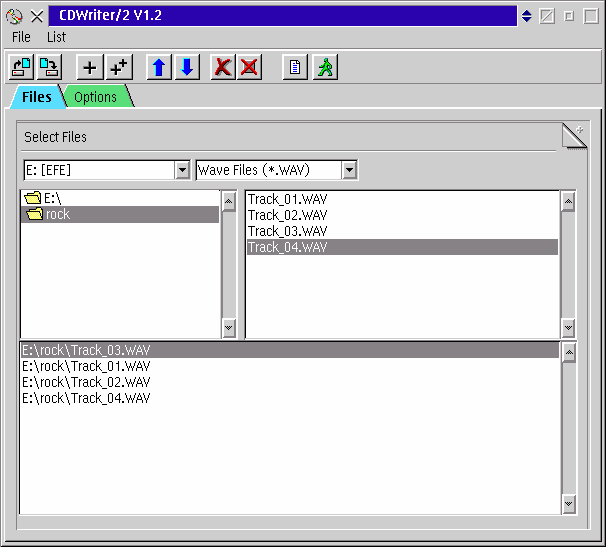Start writing with the green running man icon

tap(325, 68)
